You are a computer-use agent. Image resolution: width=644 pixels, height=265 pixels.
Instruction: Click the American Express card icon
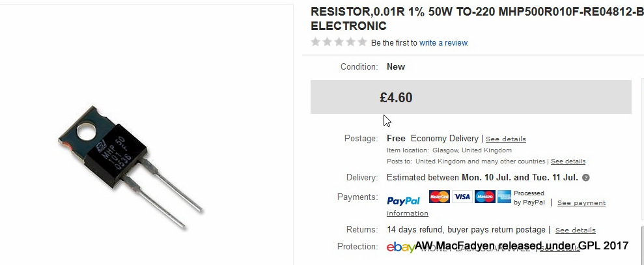[x=505, y=197]
